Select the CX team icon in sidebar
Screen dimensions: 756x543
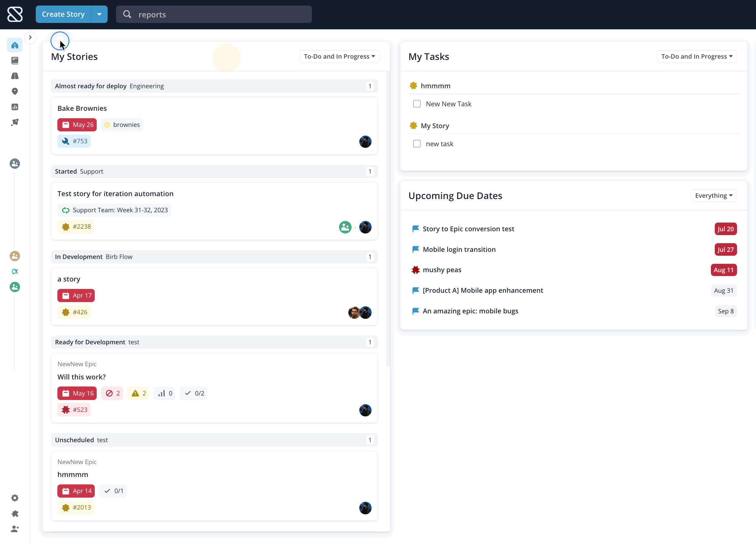(15, 271)
